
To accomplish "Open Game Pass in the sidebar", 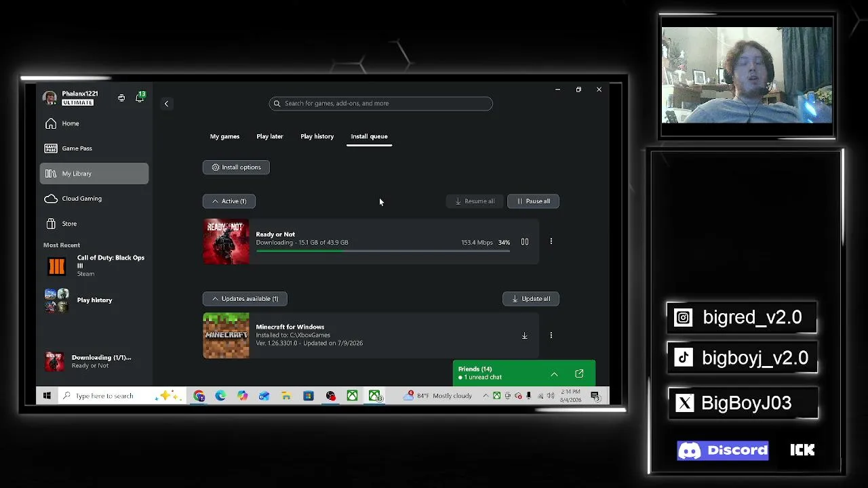I will [x=94, y=148].
